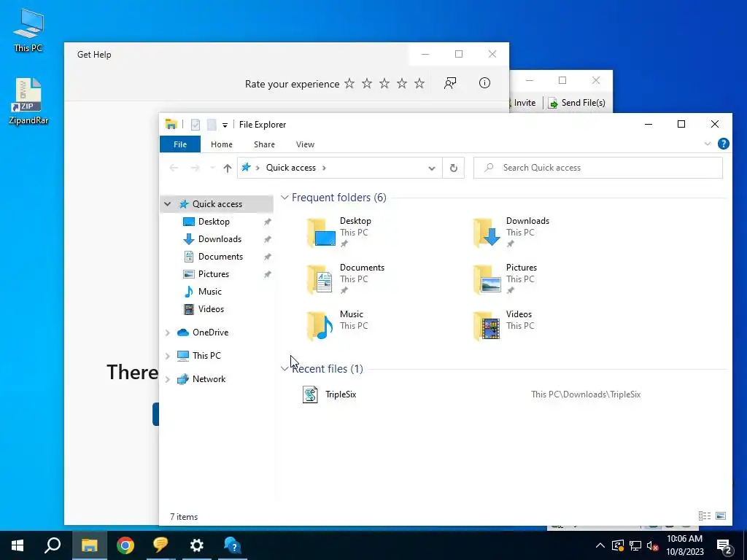Open the volume tray icon

[x=652, y=545]
